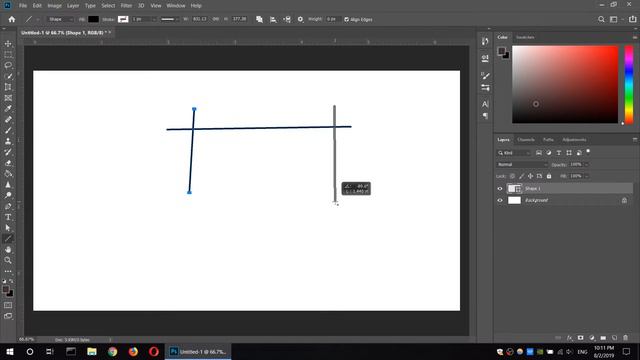Click the black Fill color swatch
The height and width of the screenshot is (360, 640).
(x=93, y=19)
